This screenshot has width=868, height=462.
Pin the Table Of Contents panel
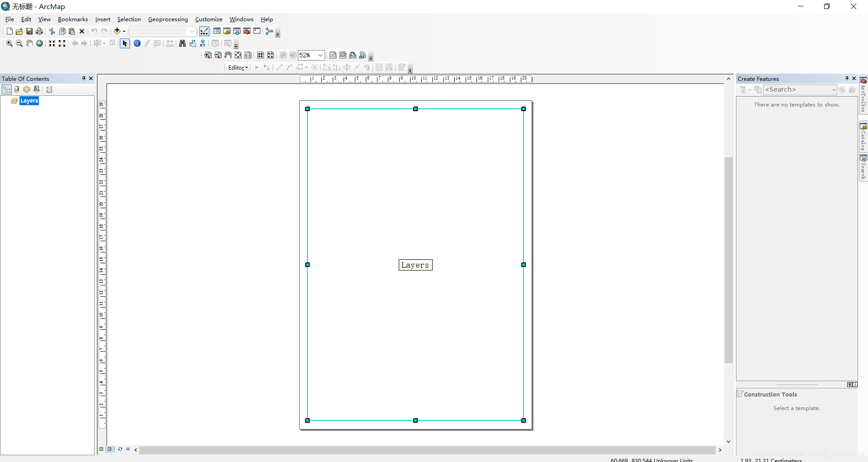[84, 79]
